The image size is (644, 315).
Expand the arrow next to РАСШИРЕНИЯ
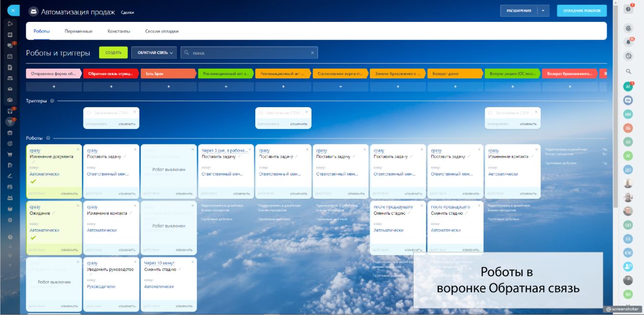[543, 10]
